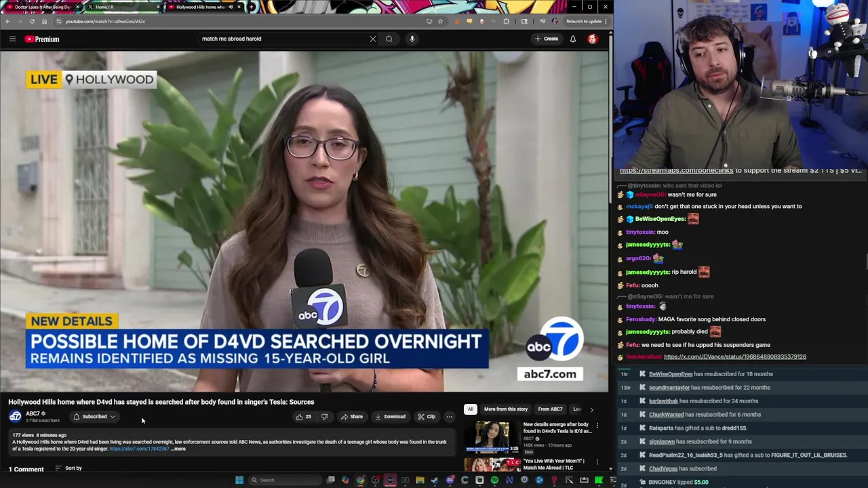Click the Windows taskbar Search box
868x488 pixels.
(x=285, y=480)
